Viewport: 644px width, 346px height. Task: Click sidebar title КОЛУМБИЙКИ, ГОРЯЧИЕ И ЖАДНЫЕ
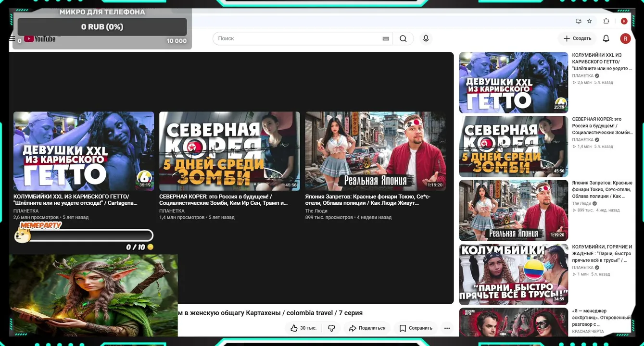click(x=602, y=253)
